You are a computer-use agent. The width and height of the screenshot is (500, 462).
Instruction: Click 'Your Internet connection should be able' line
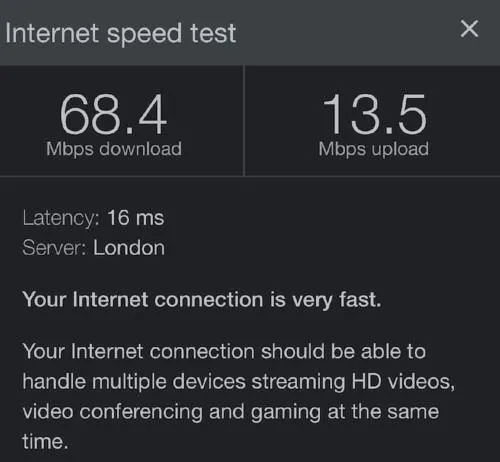click(224, 351)
